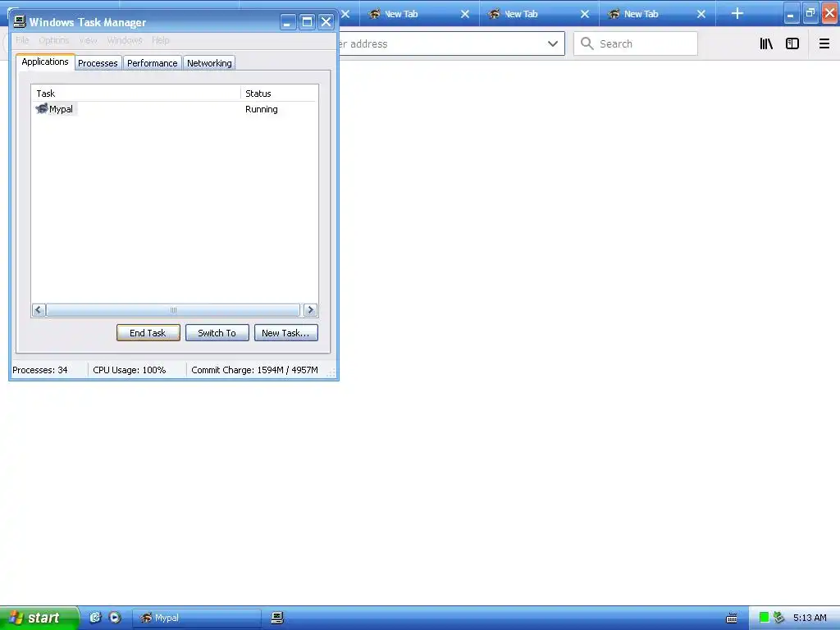Open the View menu in Task Manager
840x630 pixels.
point(88,40)
